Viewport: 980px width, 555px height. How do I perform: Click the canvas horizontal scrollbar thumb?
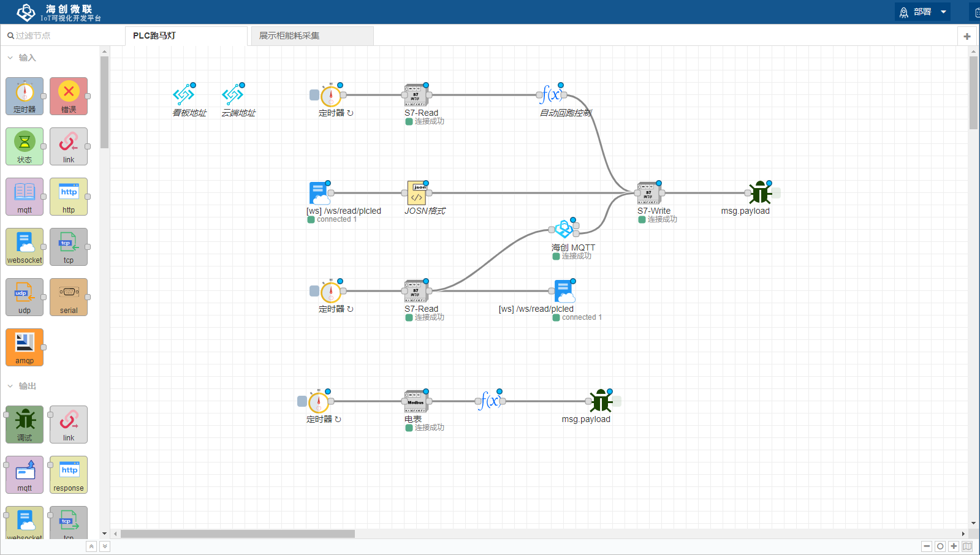point(238,534)
